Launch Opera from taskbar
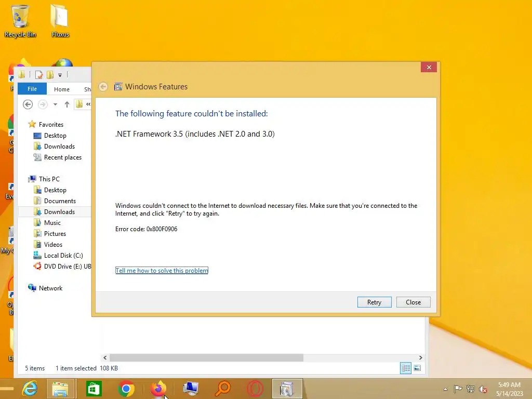Screen dimensions: 532x399 [255, 389]
